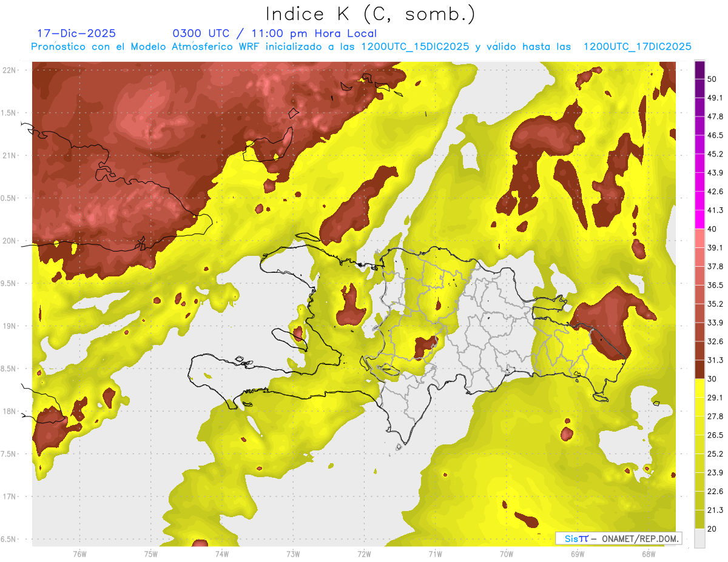
Task: Select the color bar value "20"
Action: (x=712, y=529)
